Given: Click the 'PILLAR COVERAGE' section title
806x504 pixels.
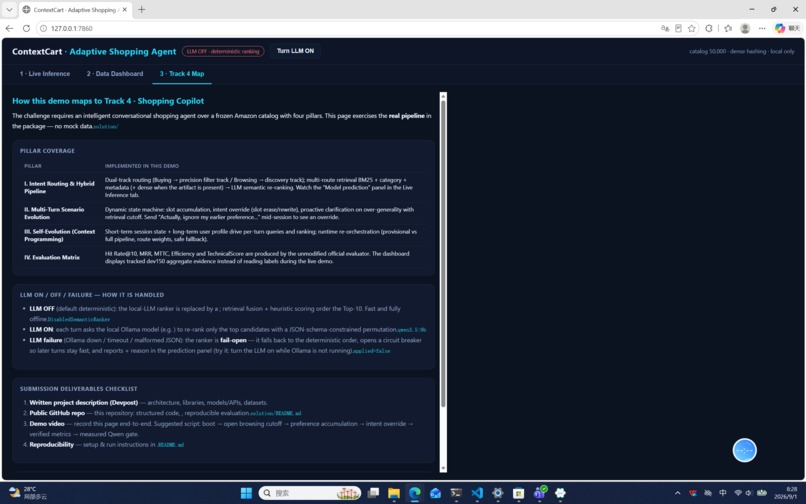Looking at the screenshot, I should pyautogui.click(x=47, y=151).
